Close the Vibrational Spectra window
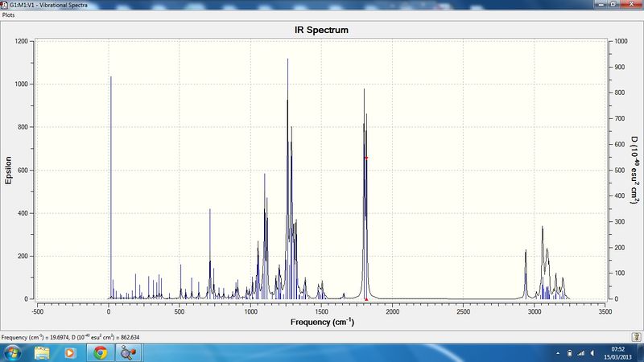644x362 pixels. pyautogui.click(x=631, y=4)
